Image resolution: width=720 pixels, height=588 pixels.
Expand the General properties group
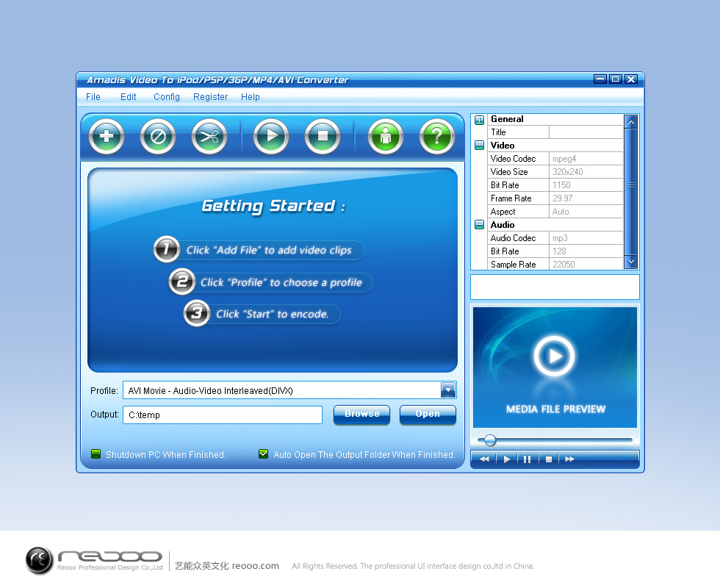pos(479,121)
